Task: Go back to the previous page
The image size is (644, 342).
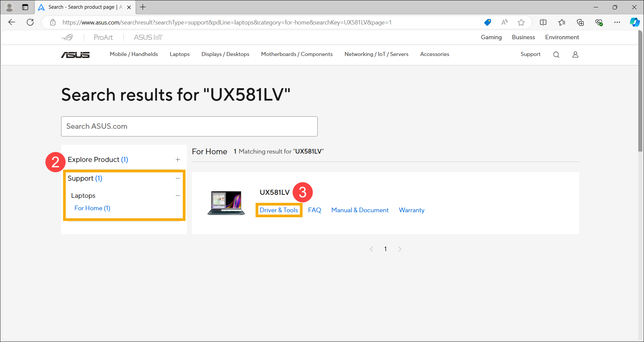Action: 12,22
